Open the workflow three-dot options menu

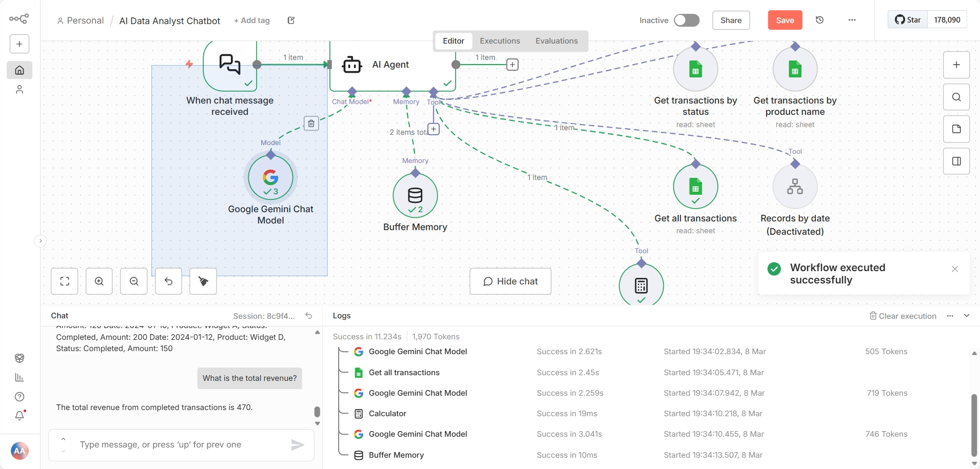pos(852,20)
